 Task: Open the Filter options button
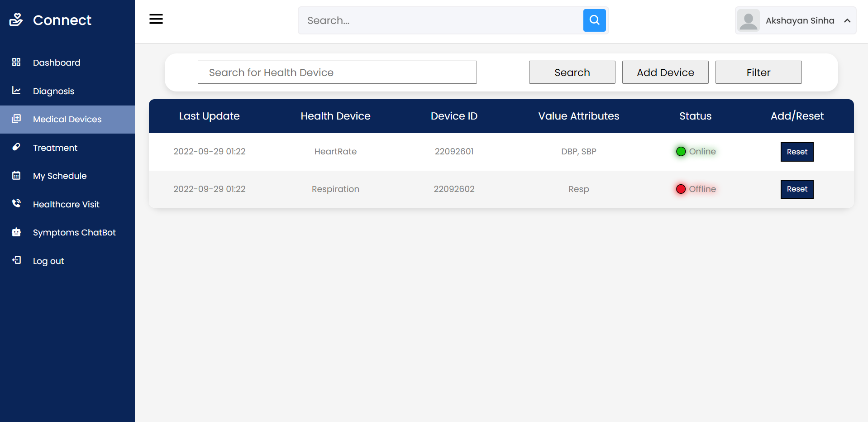[x=758, y=72]
